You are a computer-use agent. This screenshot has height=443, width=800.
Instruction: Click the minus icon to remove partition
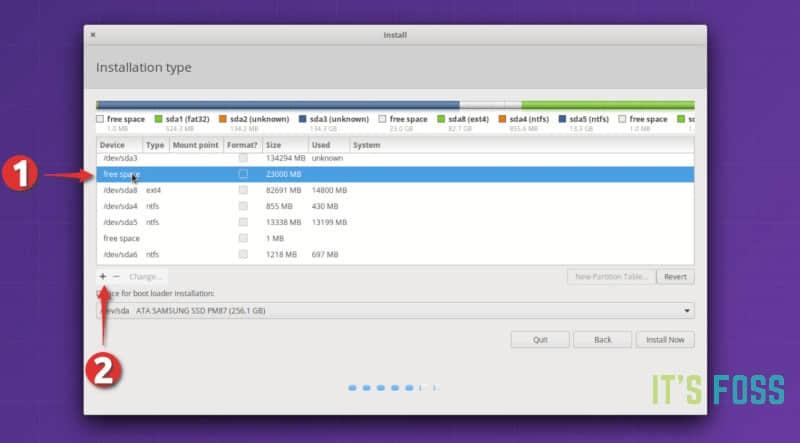point(116,276)
